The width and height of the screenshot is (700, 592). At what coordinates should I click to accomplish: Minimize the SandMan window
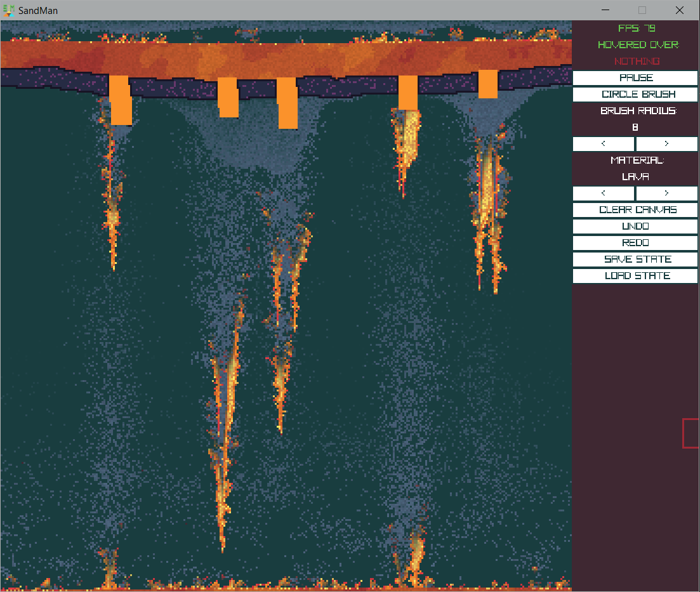606,10
